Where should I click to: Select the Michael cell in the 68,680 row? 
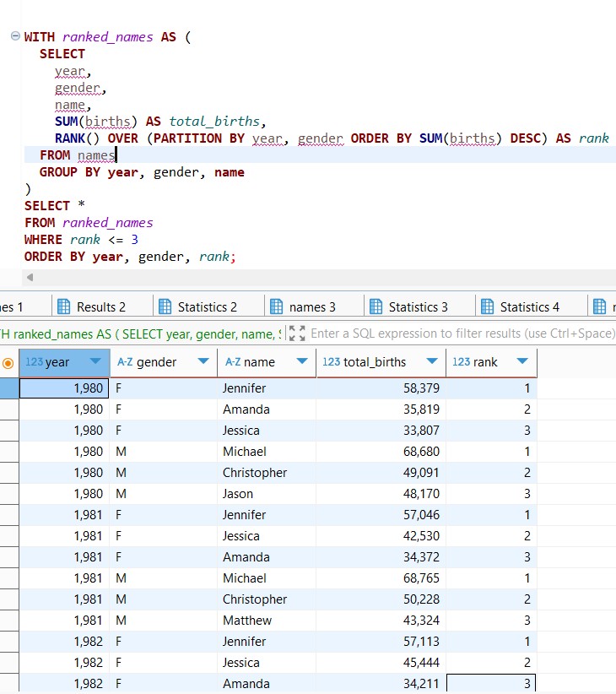click(267, 452)
